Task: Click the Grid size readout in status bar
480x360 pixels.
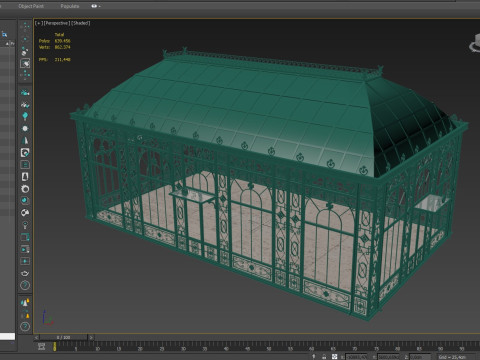Action: pos(453,357)
